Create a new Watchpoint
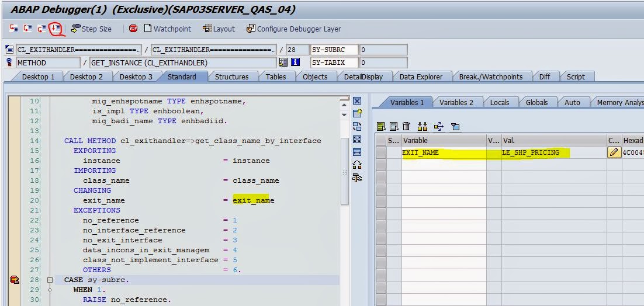This screenshot has width=644, height=306. point(167,29)
